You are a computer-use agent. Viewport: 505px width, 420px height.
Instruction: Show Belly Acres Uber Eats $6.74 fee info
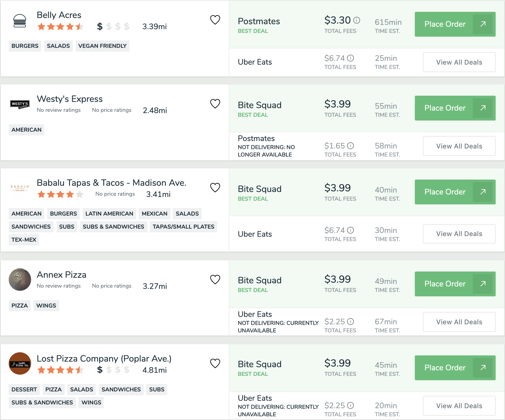point(350,58)
